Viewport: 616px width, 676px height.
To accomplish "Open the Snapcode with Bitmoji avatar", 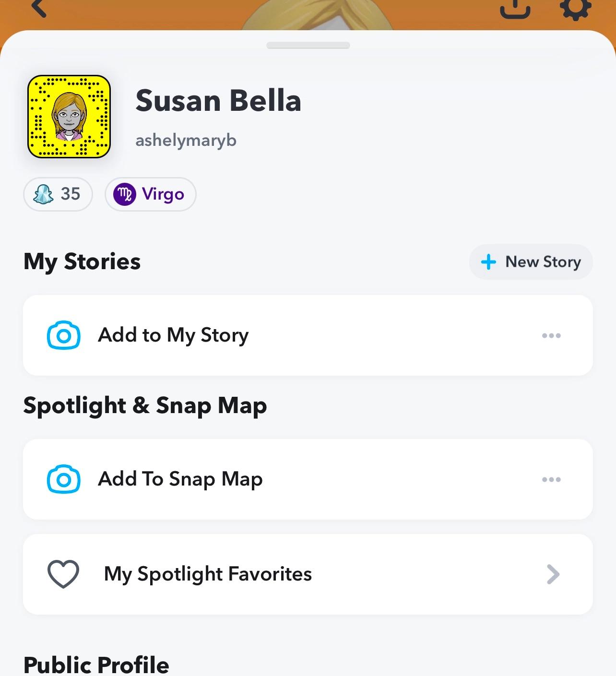I will [69, 117].
